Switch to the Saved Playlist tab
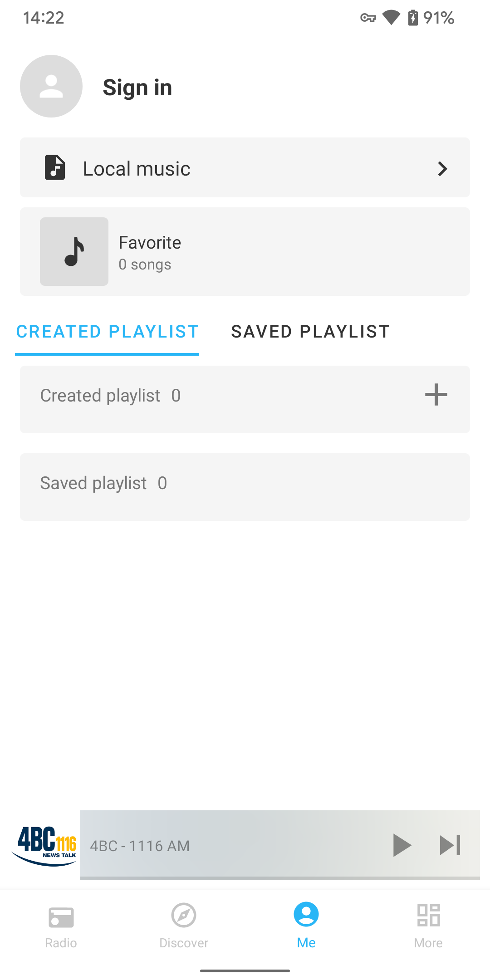Viewport: 490px width, 980px height. tap(311, 332)
